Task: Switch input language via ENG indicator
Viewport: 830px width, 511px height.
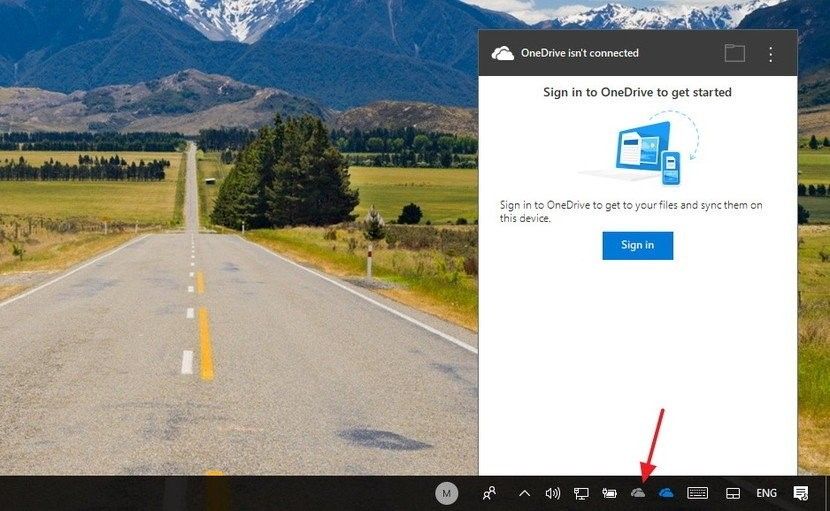Action: pos(766,493)
